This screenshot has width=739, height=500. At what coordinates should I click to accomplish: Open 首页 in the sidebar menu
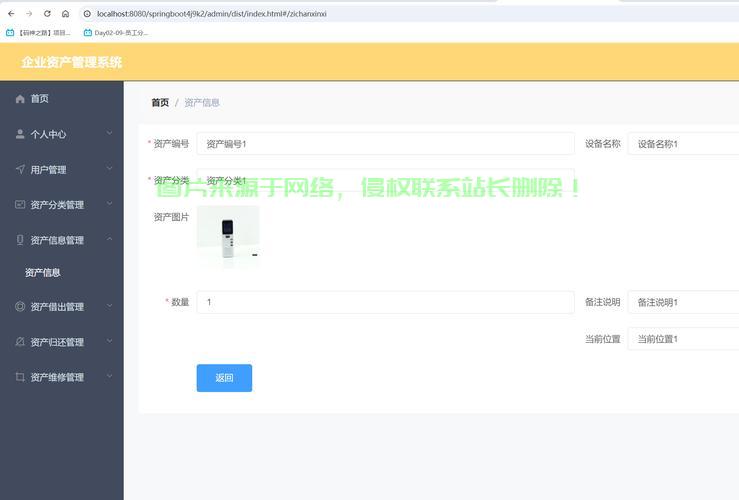62,98
